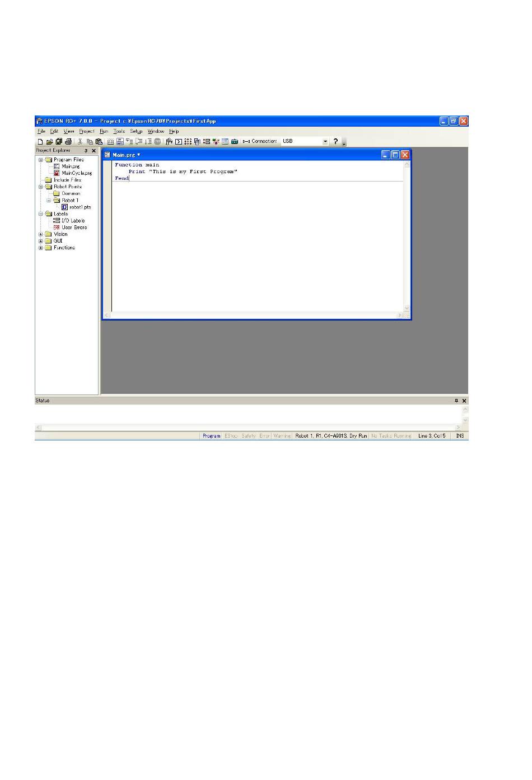Open the Tools menu

(119, 132)
